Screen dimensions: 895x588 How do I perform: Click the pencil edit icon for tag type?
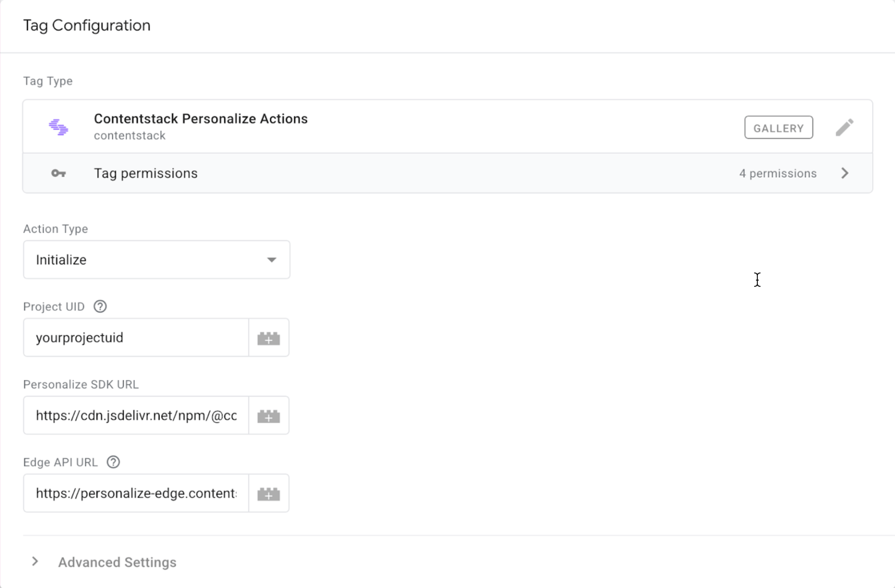coord(845,127)
